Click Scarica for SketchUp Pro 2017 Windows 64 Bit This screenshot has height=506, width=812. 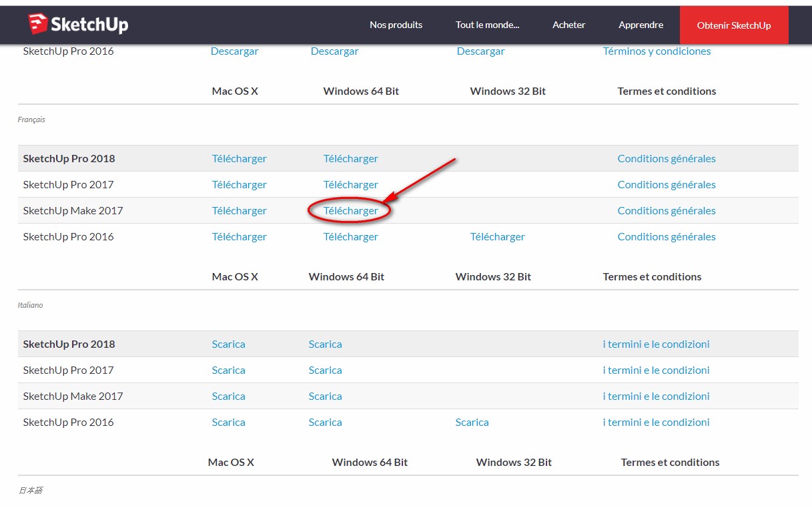(326, 370)
